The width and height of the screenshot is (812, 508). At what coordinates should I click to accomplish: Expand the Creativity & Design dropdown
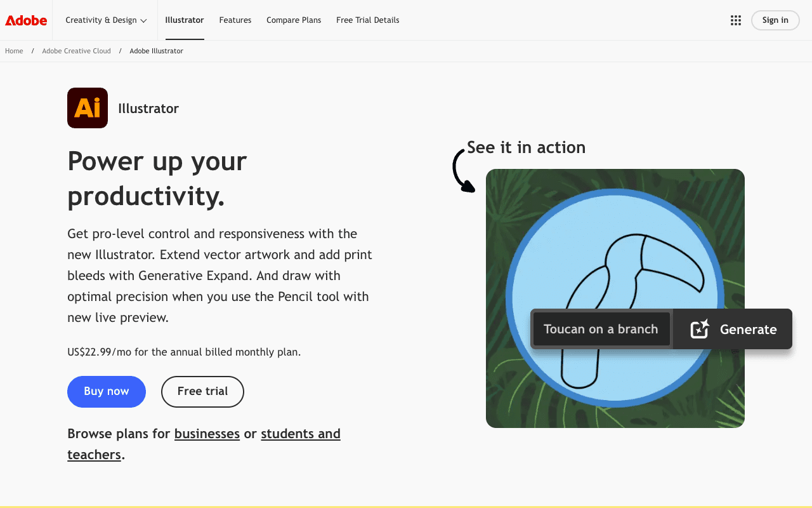pos(106,20)
